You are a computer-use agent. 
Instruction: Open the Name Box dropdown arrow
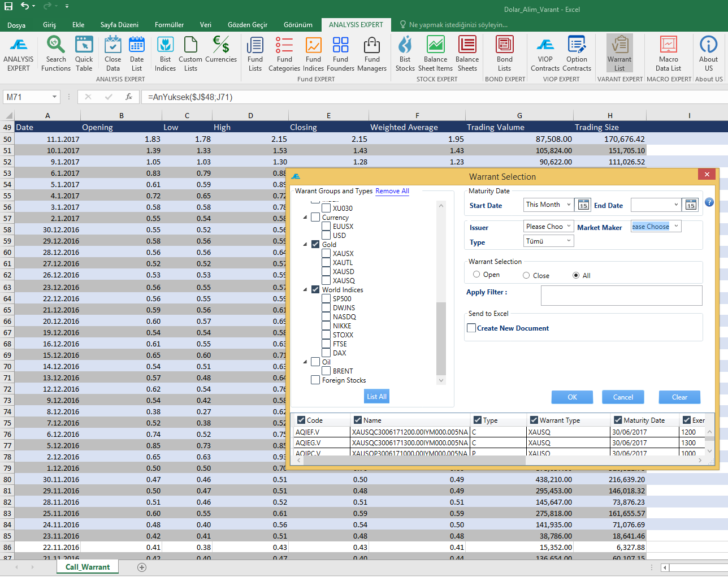coord(54,97)
